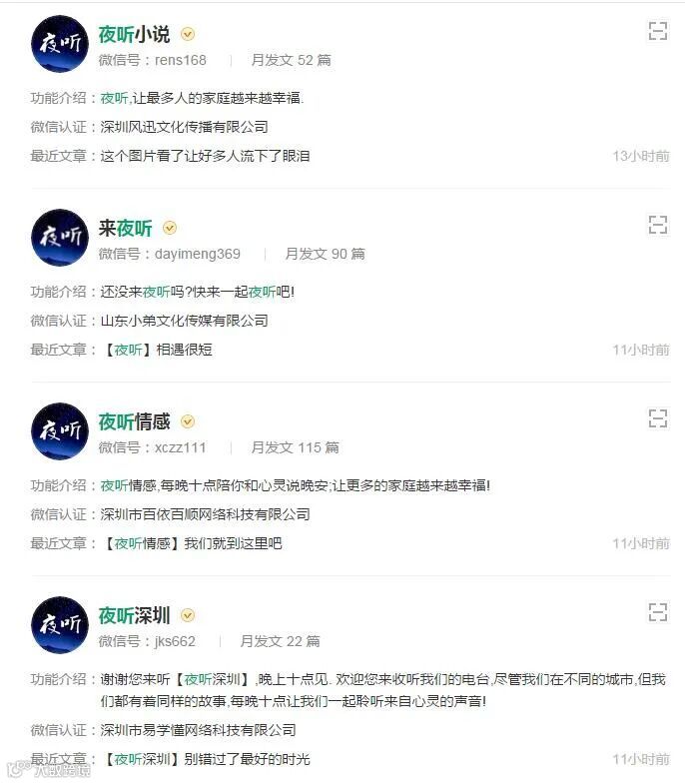Open QR code icon for 夜听小说

(657, 31)
